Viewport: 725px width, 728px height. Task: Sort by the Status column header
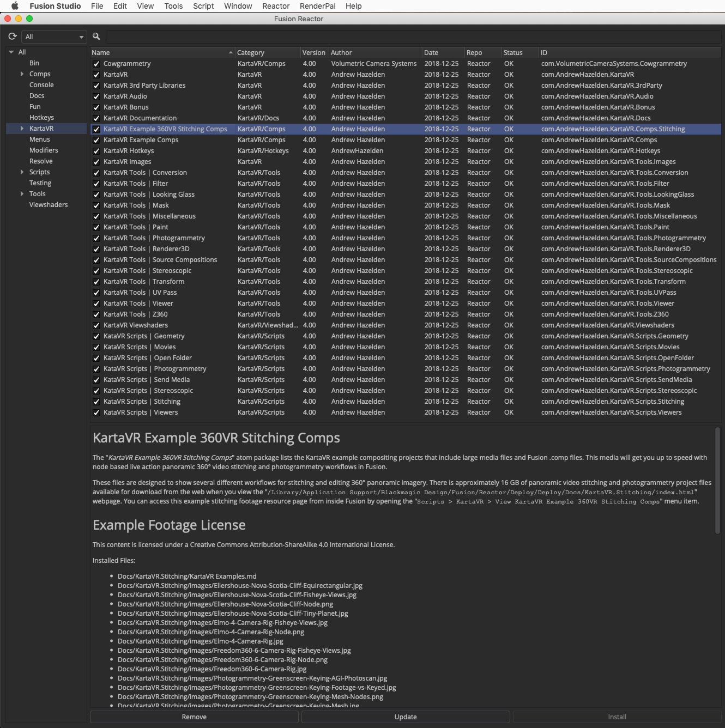519,53
